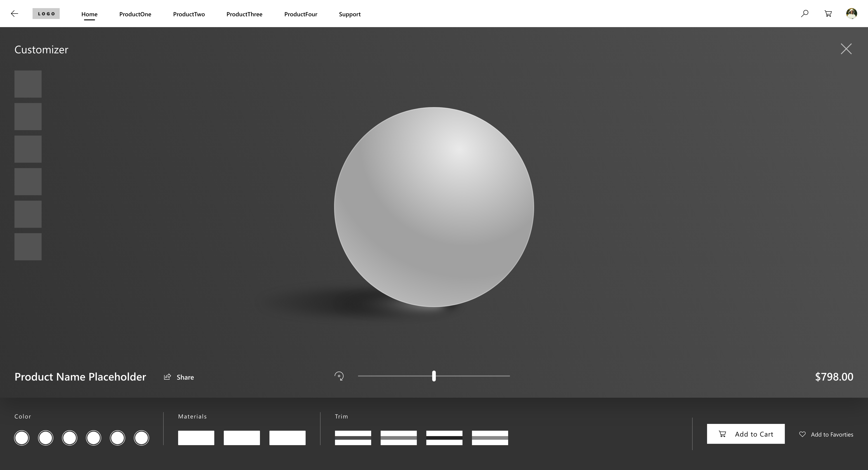Image resolution: width=868 pixels, height=470 pixels.
Task: Select the first Color swatch
Action: click(x=21, y=438)
